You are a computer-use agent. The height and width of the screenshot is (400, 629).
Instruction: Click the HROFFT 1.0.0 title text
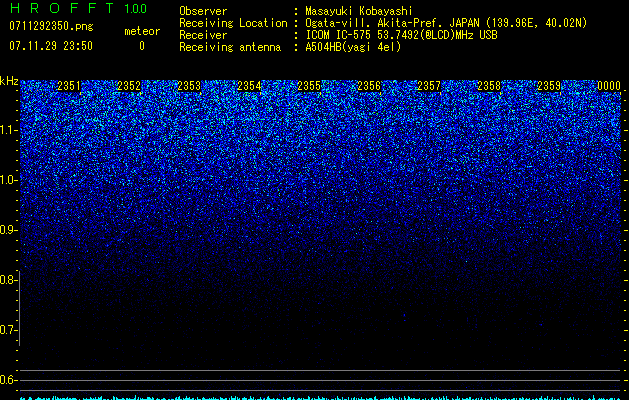78,8
